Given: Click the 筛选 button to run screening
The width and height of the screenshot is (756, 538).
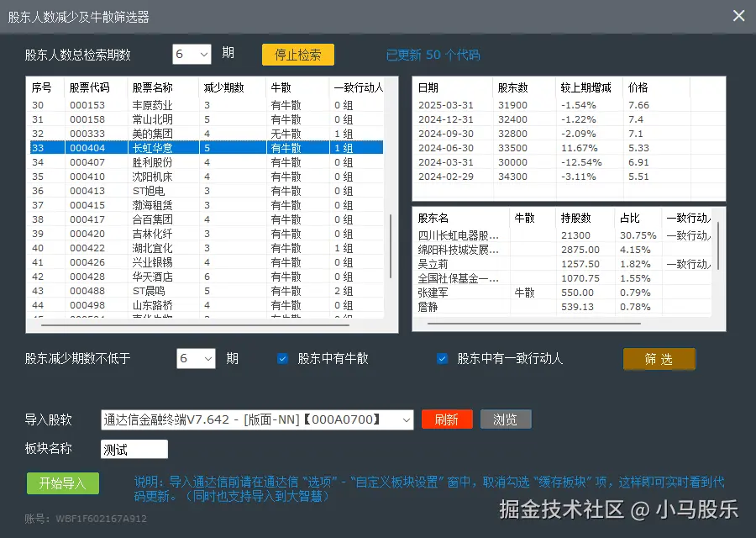Looking at the screenshot, I should click(x=659, y=358).
